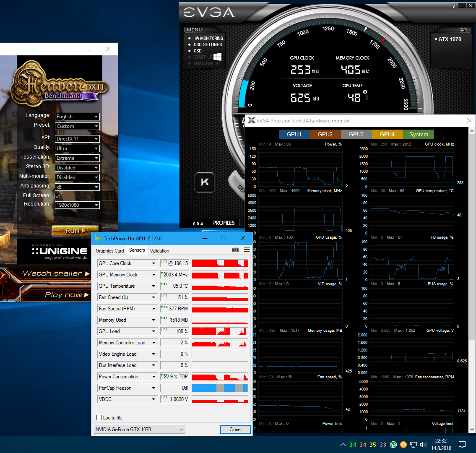The height and width of the screenshot is (453, 476).
Task: Enable the Log to file checkbox
Action: click(99, 417)
